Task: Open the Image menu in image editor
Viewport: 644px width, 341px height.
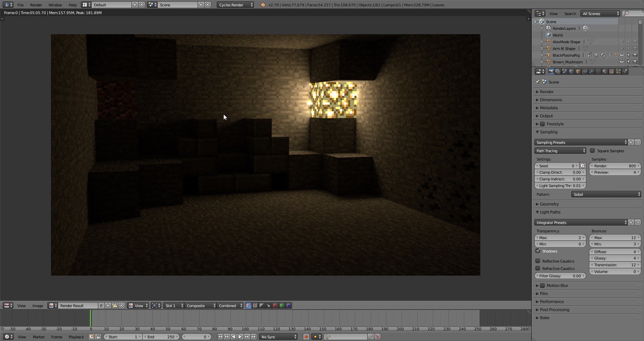Action: click(x=38, y=305)
